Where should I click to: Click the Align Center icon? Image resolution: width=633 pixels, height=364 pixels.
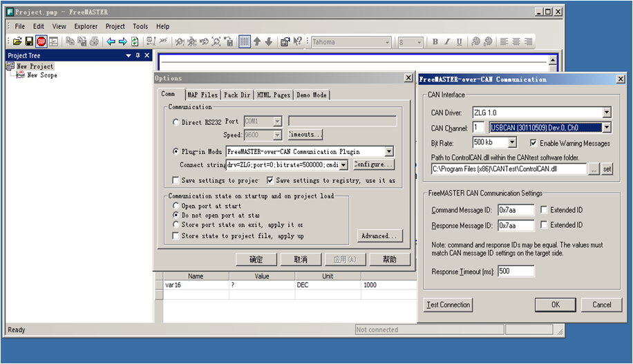click(516, 41)
